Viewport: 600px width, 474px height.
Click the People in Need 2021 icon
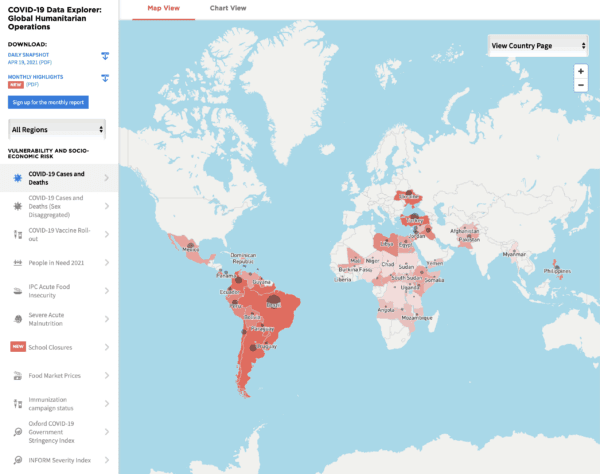[x=17, y=262]
